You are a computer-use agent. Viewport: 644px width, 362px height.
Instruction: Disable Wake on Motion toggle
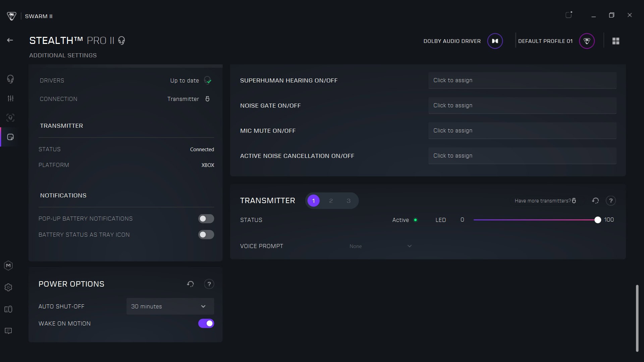[x=206, y=323]
